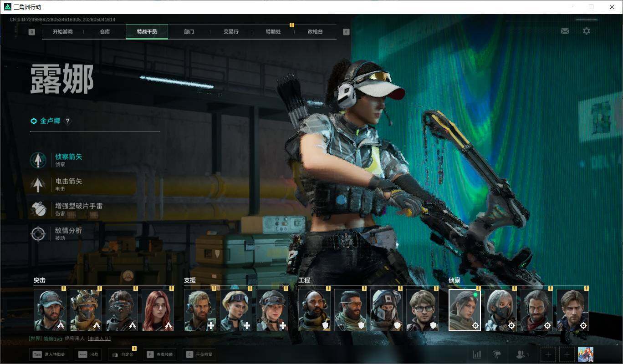The width and height of the screenshot is (623, 364).
Task: Switch to the 开始游戏 tab
Action: (62, 32)
